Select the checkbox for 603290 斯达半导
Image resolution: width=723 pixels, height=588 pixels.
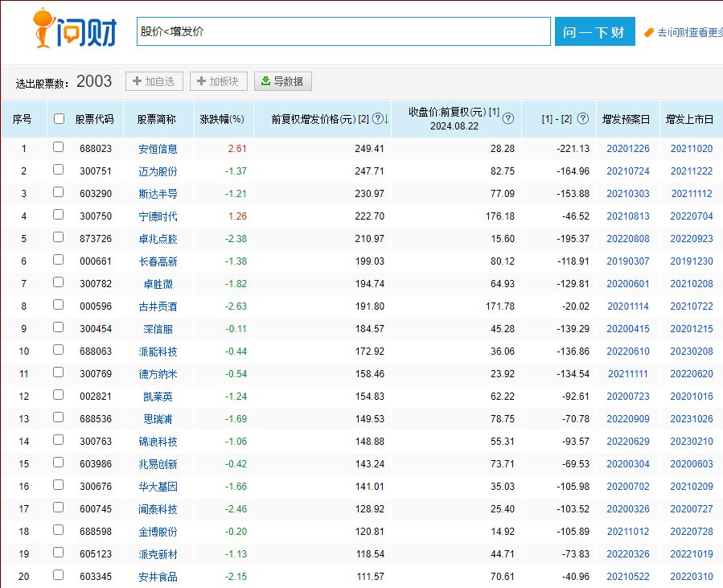[58, 192]
